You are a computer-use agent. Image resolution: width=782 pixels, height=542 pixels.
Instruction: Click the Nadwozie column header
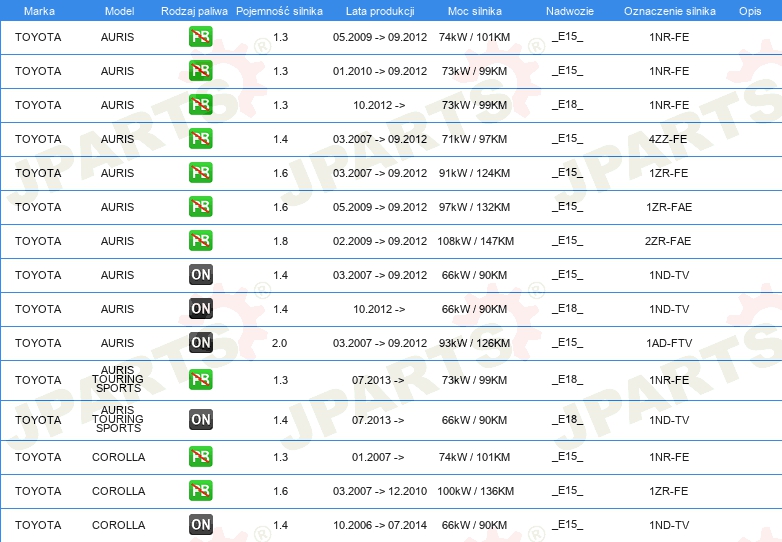point(570,11)
